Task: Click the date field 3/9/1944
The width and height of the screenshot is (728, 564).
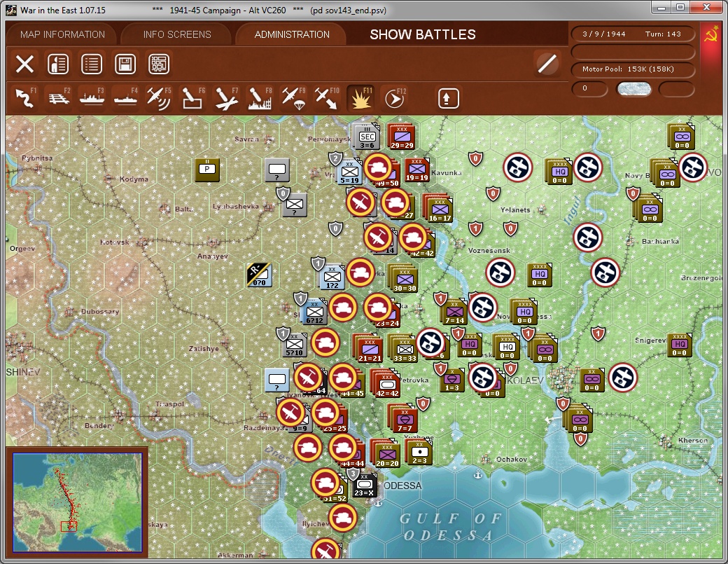Action: (x=604, y=34)
